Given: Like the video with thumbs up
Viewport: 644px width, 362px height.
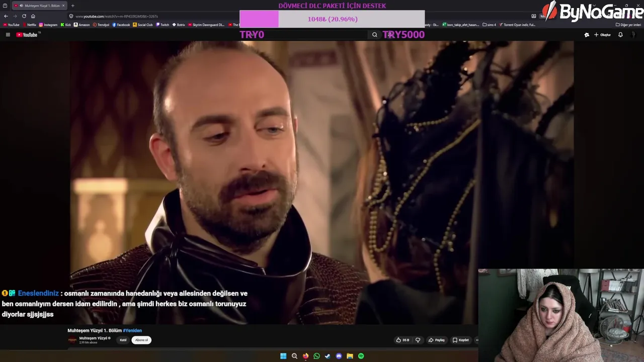Looking at the screenshot, I should [x=402, y=340].
